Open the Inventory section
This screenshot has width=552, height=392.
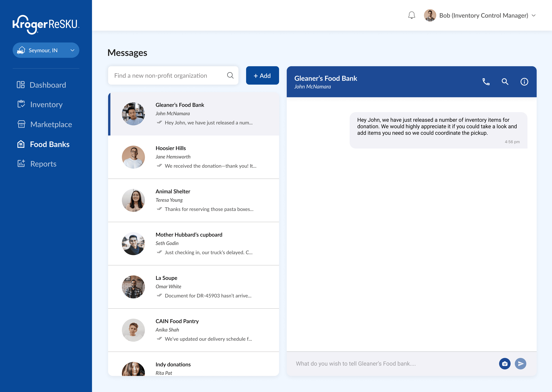[x=46, y=105]
